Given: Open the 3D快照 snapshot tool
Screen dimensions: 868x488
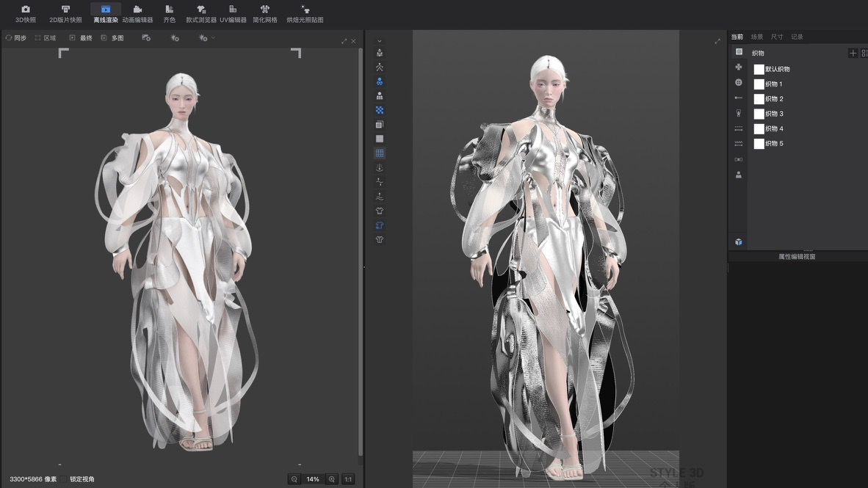Looking at the screenshot, I should (x=25, y=13).
